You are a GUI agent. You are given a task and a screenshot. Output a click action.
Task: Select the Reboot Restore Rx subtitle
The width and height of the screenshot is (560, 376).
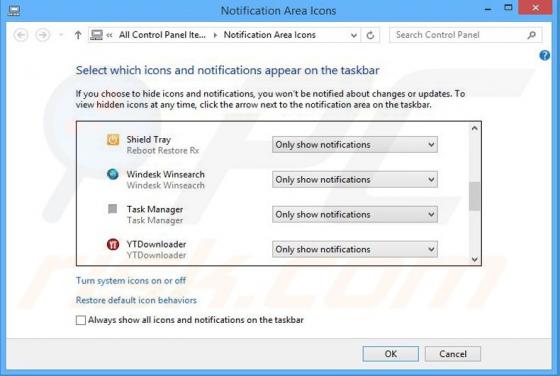click(x=162, y=150)
